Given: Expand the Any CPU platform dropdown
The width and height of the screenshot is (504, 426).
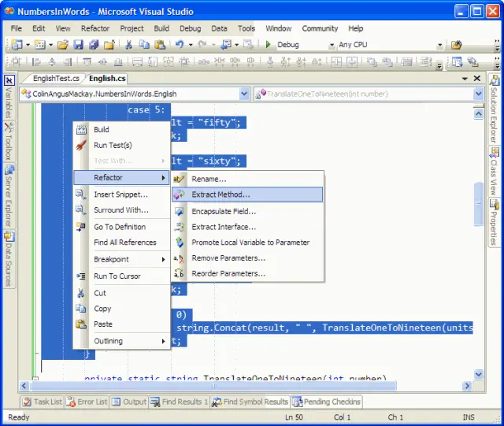Looking at the screenshot, I should 440,46.
